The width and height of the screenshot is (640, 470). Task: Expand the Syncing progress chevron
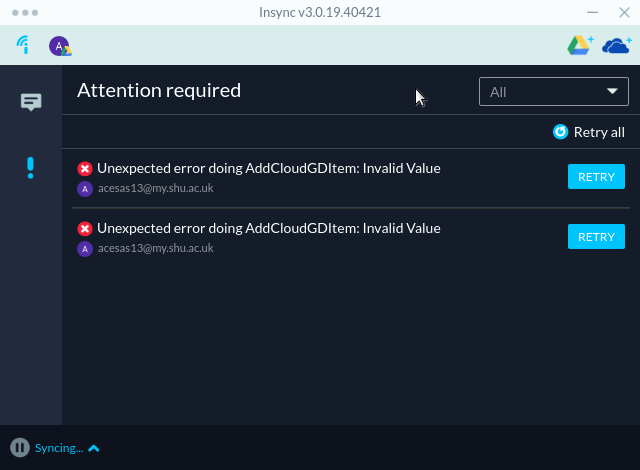(93, 448)
